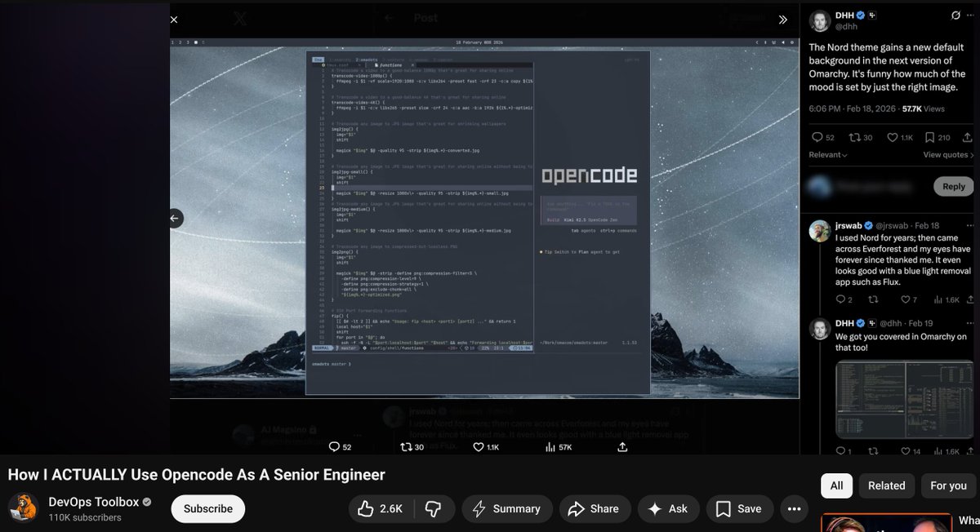Screen dimensions: 980x532
Task: Click the video title text
Action: pos(196,474)
